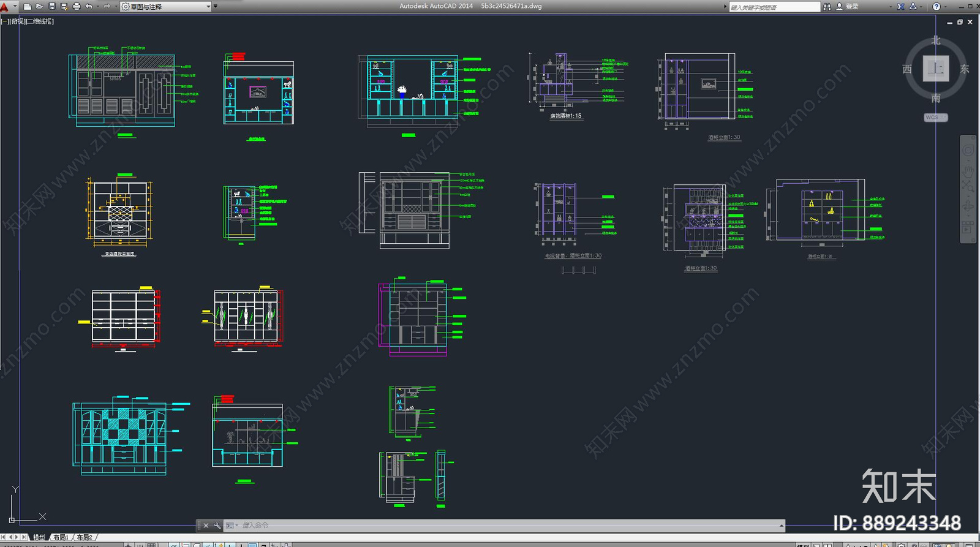Click command line wrench customize icon

[217, 526]
